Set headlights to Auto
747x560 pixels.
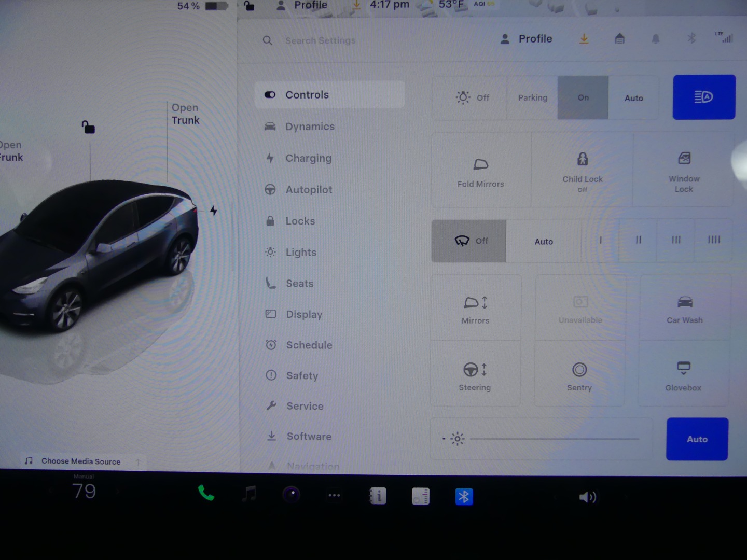pos(633,98)
